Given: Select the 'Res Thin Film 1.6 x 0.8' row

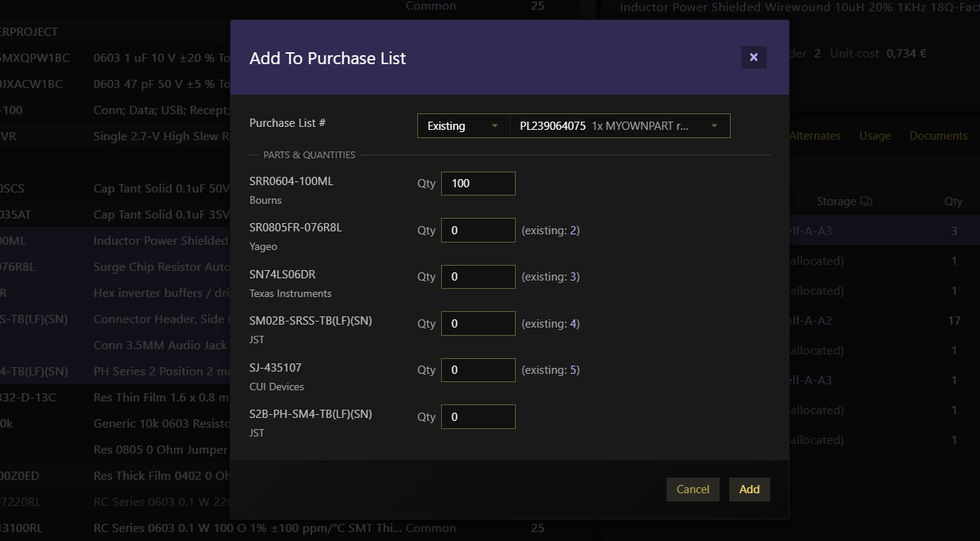Looking at the screenshot, I should tap(115, 397).
